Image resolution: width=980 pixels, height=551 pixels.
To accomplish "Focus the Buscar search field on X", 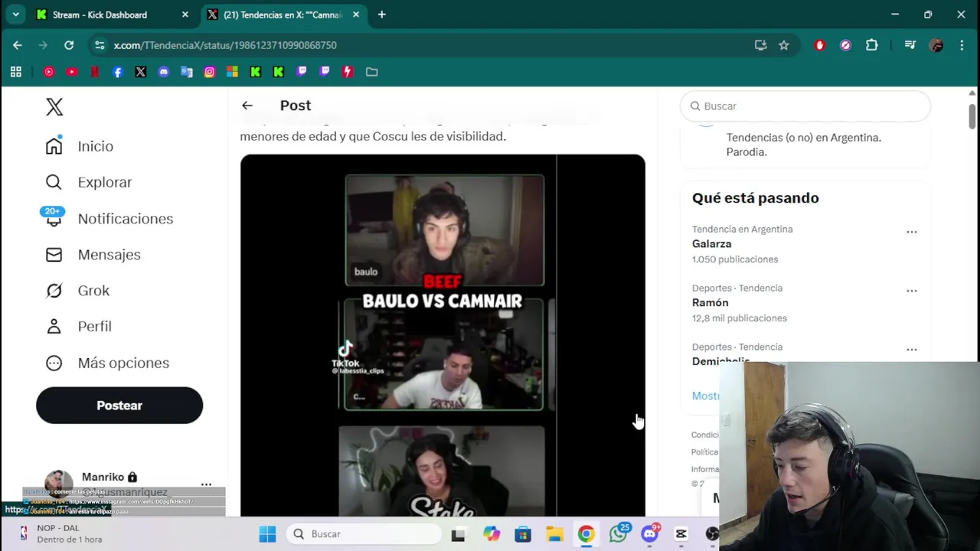I will pyautogui.click(x=805, y=106).
